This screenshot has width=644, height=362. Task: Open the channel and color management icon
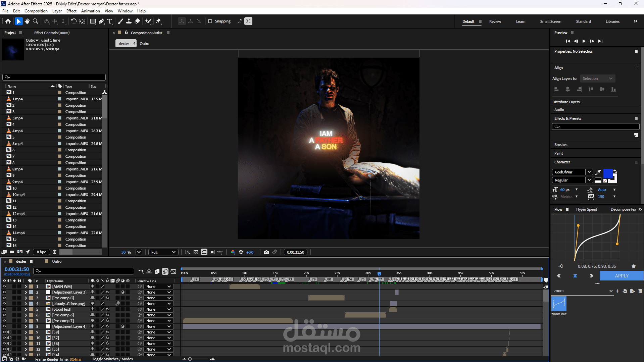tap(233, 252)
